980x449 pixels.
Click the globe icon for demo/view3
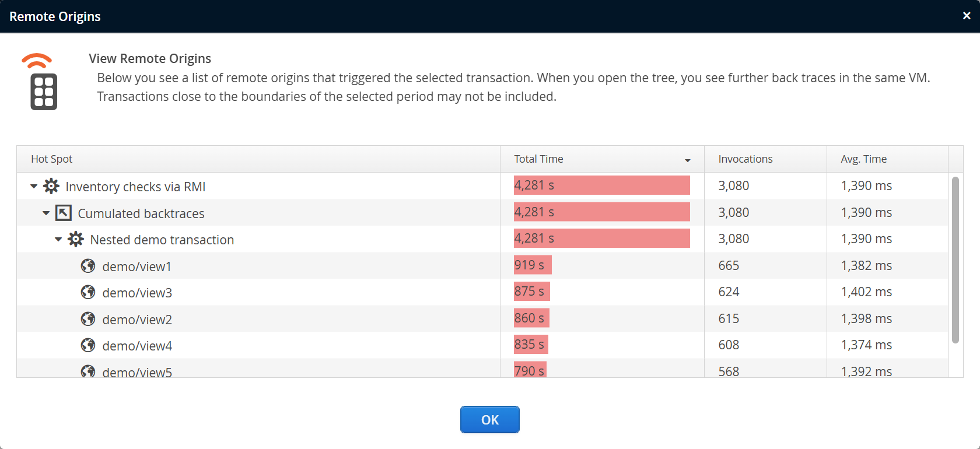88,292
